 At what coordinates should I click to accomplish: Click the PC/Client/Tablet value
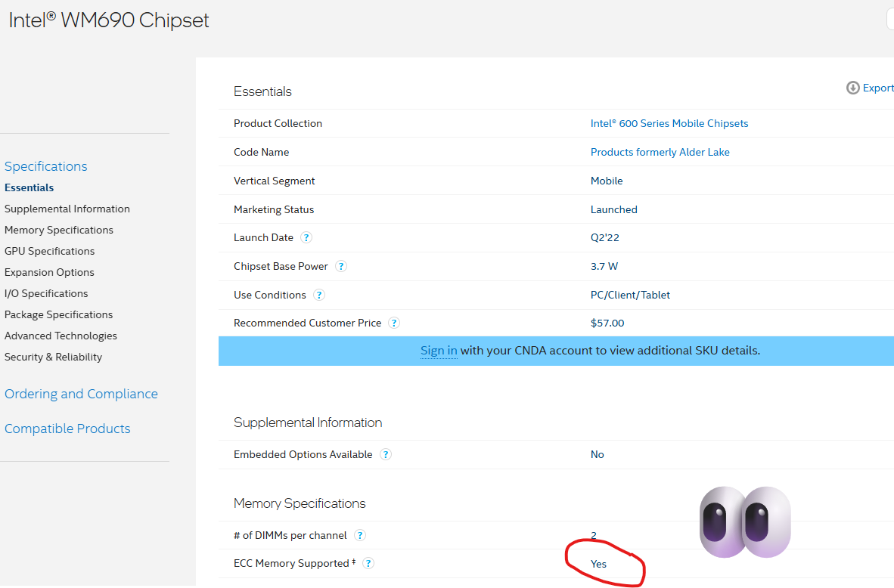[x=630, y=295]
